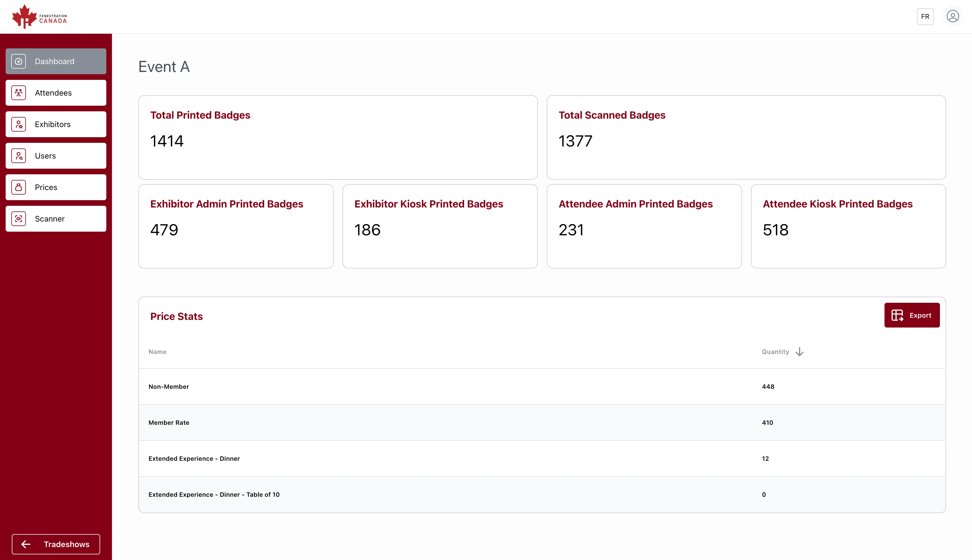Navigate to the Users section
The image size is (972, 560).
(x=56, y=156)
